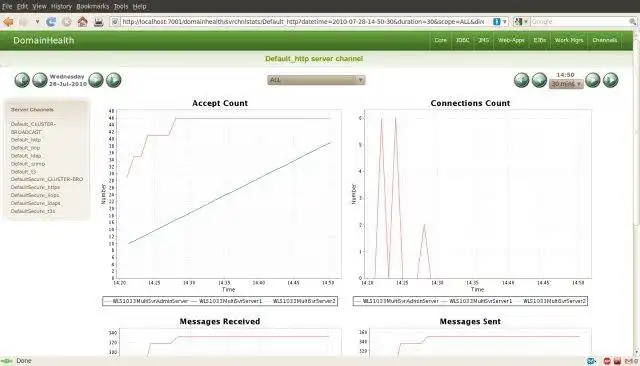Open the Default_ldap channel link
Screen dimensions: 640x366
26,156
